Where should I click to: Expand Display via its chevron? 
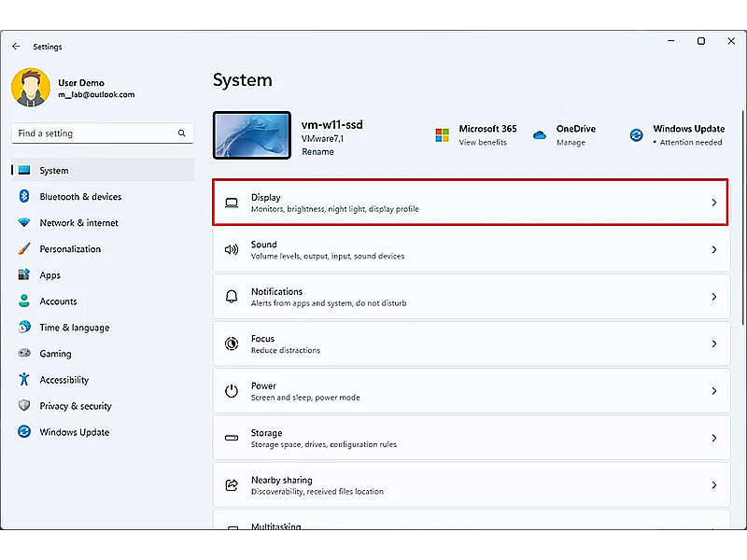tap(713, 203)
